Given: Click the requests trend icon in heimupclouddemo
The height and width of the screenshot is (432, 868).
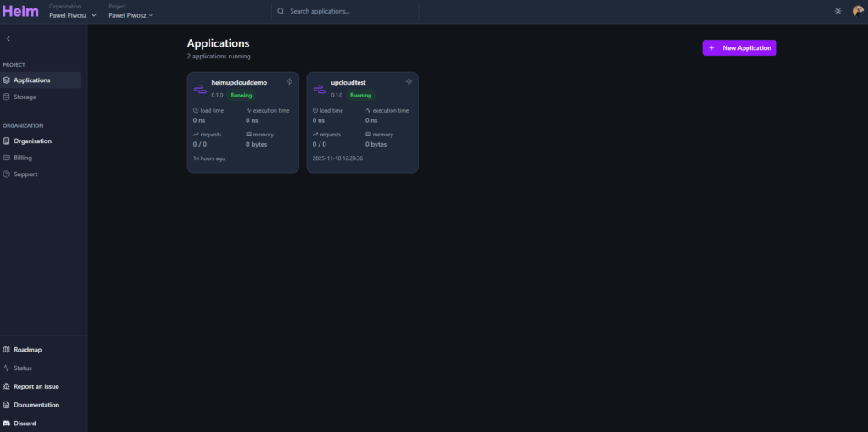Looking at the screenshot, I should 196,134.
